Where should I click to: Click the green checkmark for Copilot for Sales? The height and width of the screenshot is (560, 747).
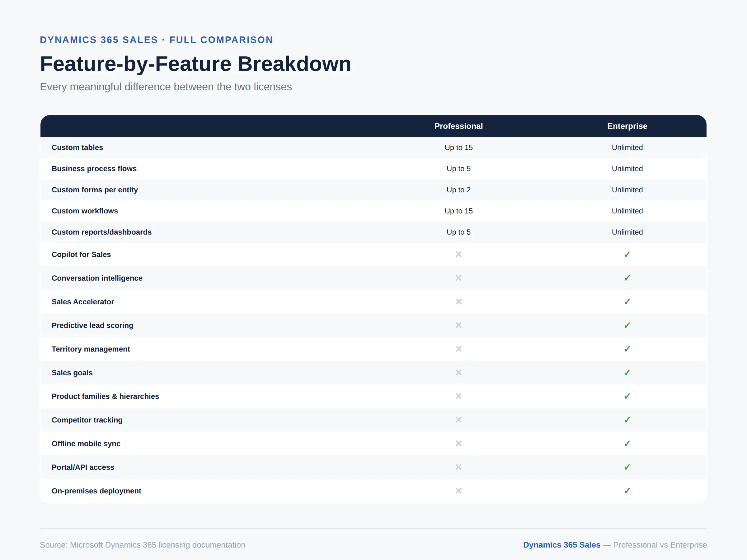627,254
